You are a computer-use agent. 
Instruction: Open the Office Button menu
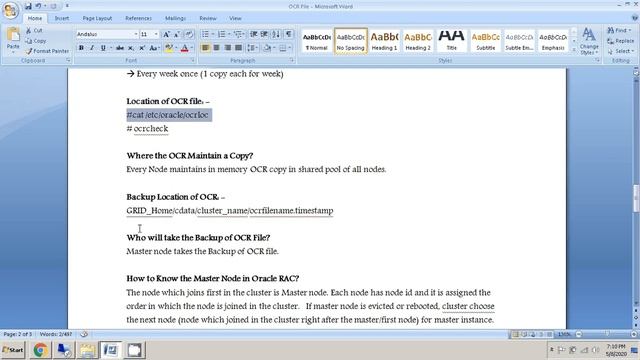(x=10, y=10)
